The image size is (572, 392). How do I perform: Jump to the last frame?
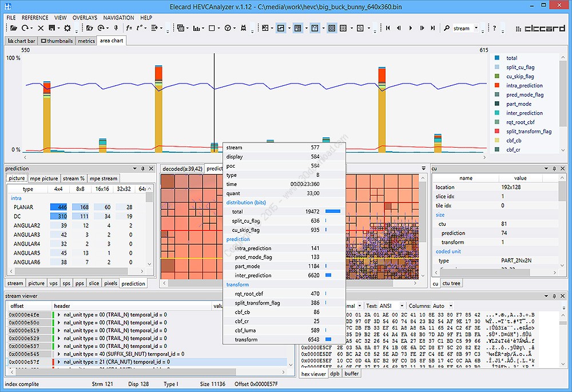[432, 28]
